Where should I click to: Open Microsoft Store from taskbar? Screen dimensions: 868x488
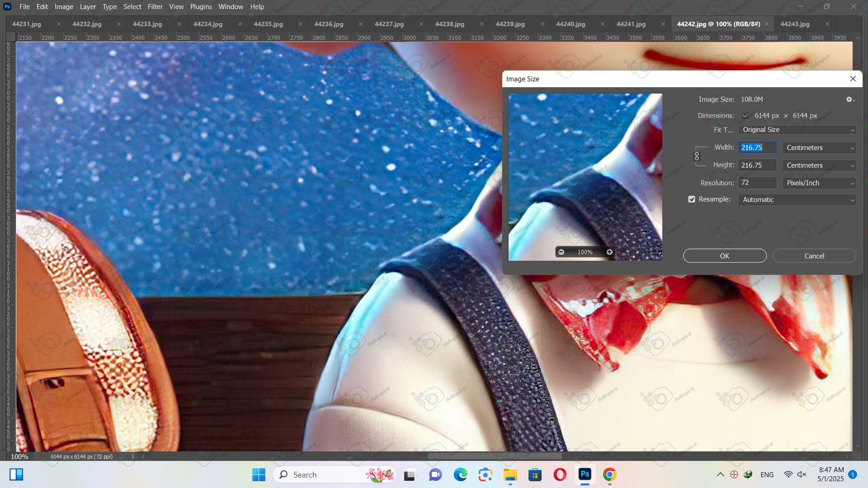535,474
